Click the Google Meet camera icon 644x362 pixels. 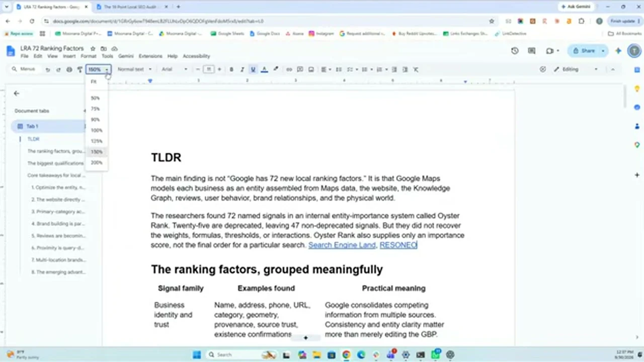coord(550,51)
